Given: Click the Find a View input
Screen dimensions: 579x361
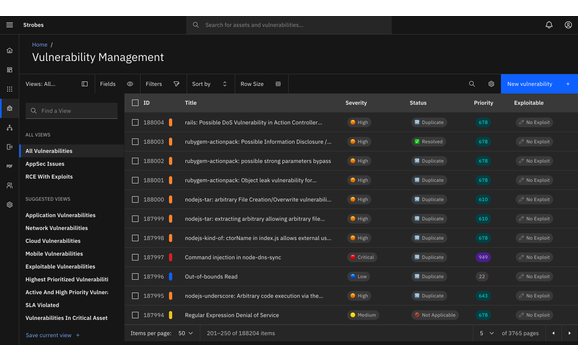Looking at the screenshot, I should 72,111.
